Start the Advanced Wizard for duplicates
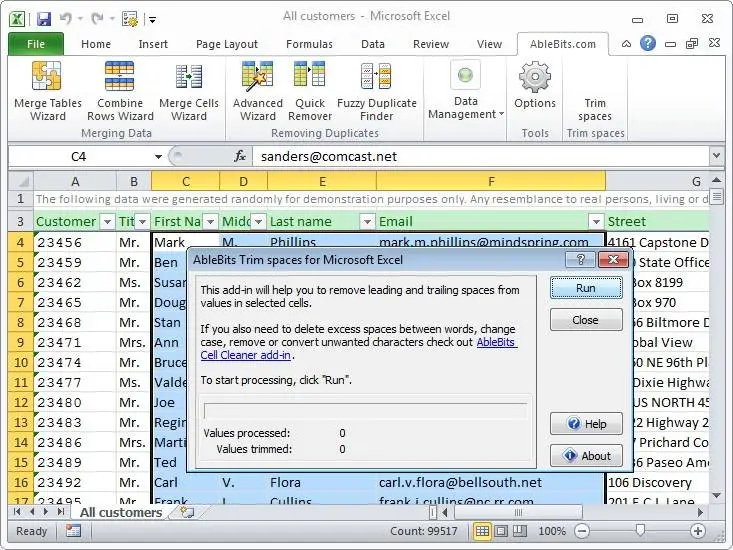The image size is (733, 550). 258,92
